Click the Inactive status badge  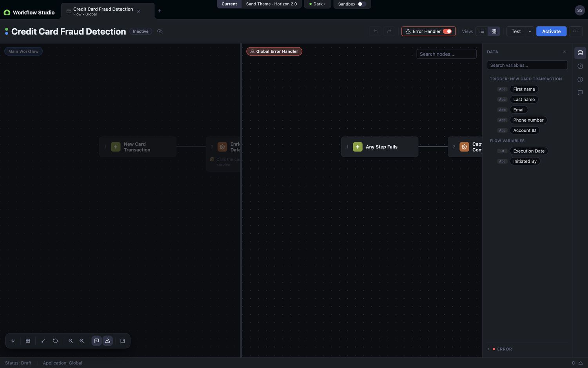[x=141, y=31]
